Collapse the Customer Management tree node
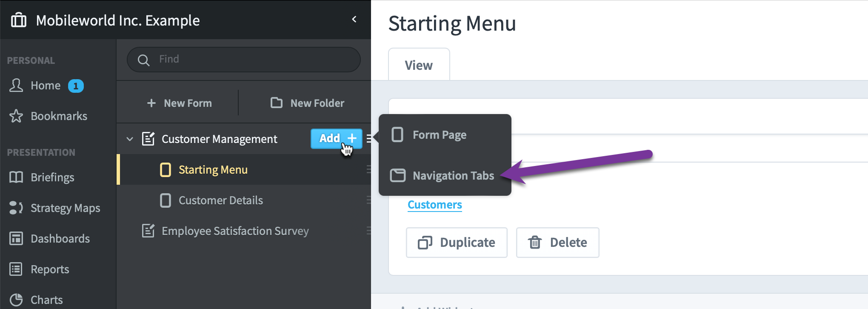The width and height of the screenshot is (868, 309). tap(130, 139)
